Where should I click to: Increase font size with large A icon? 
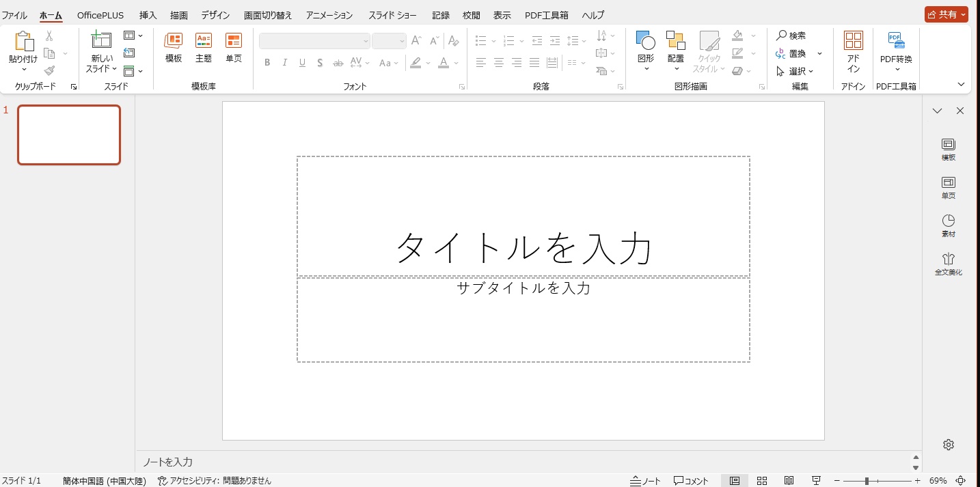point(416,41)
